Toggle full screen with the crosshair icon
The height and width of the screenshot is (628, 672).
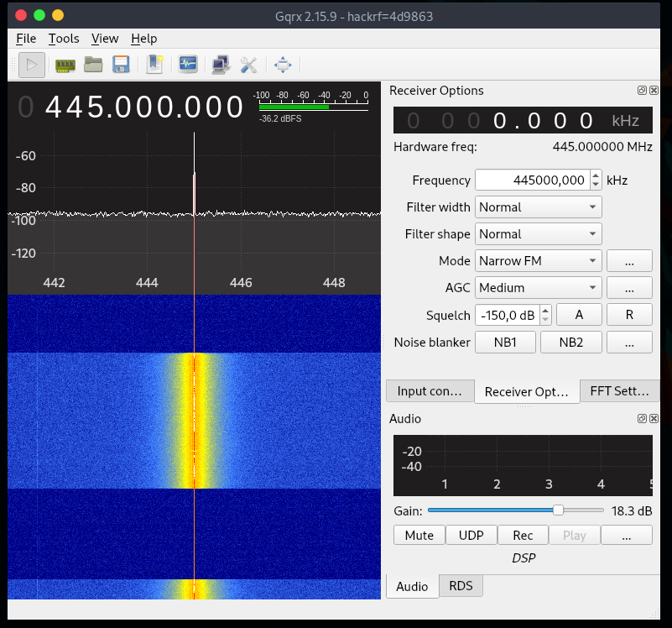[x=282, y=65]
